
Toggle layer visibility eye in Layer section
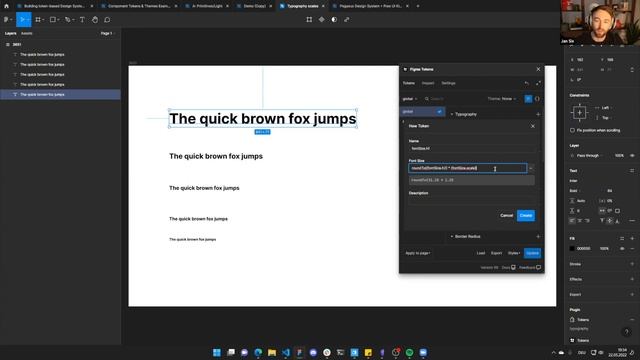pyautogui.click(x=632, y=156)
